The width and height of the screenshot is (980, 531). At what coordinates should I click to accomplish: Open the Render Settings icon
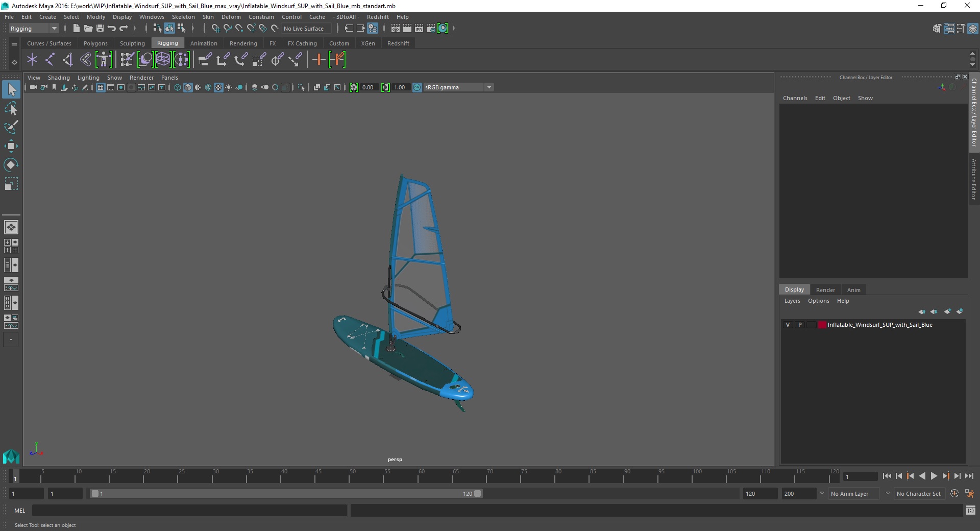coord(431,29)
